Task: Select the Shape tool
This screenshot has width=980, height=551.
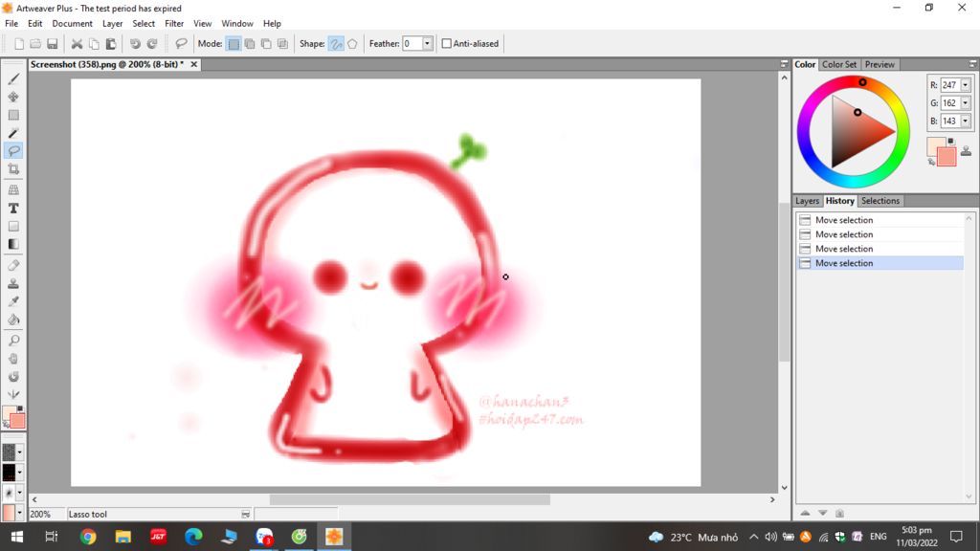Action: (13, 226)
